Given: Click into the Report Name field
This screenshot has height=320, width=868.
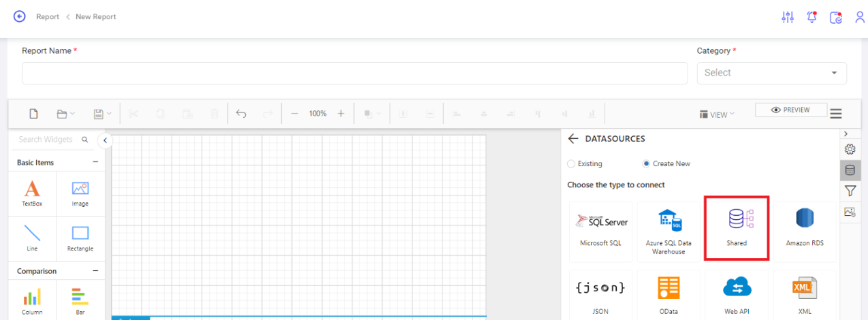Looking at the screenshot, I should [x=355, y=73].
